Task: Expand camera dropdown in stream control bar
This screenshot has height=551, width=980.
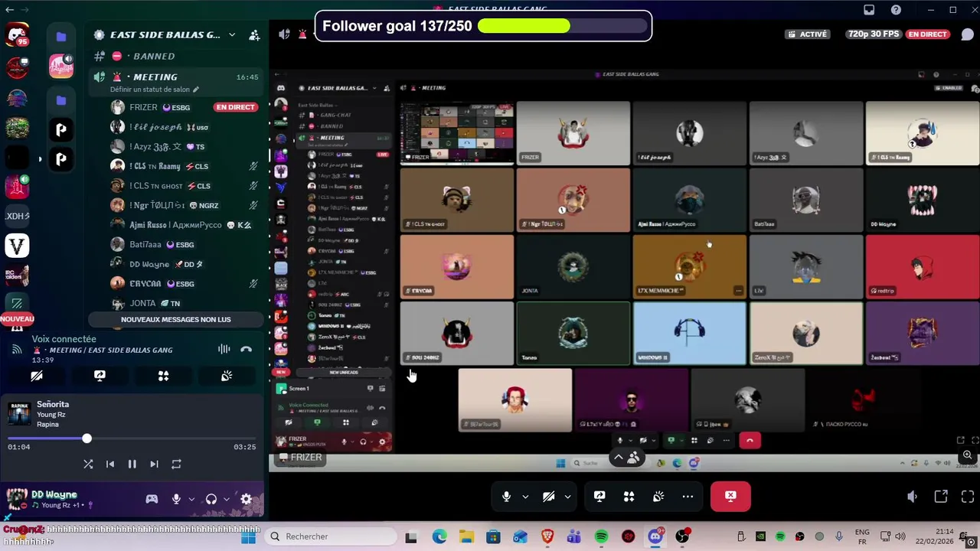Action: pyautogui.click(x=567, y=497)
